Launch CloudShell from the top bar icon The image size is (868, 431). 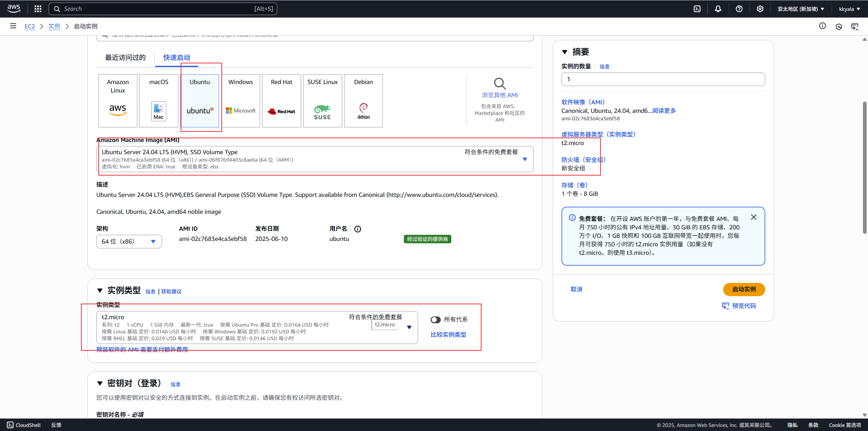pyautogui.click(x=697, y=9)
